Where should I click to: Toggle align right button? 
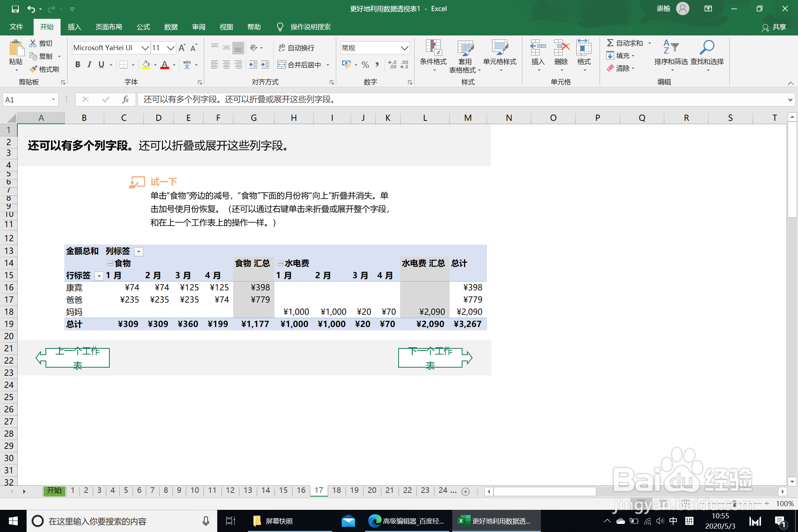(x=238, y=65)
